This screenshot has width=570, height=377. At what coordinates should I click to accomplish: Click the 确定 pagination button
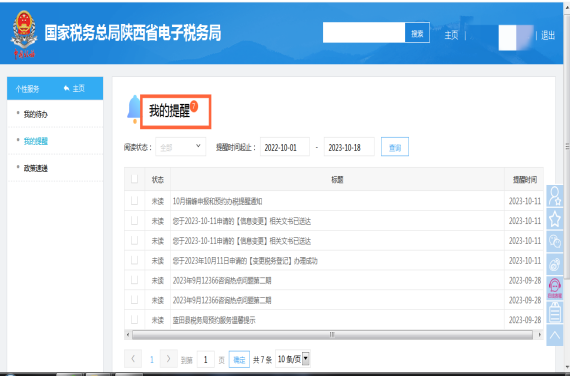pyautogui.click(x=239, y=360)
